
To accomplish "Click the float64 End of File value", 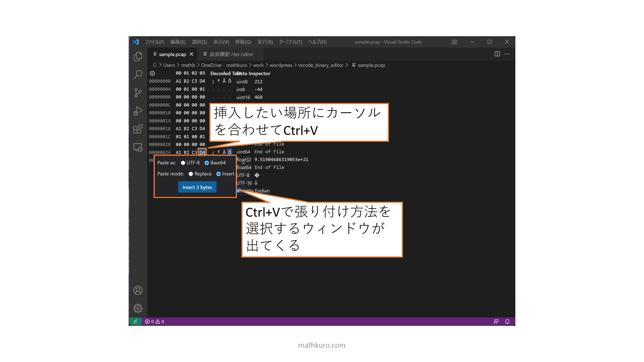I will pos(269,167).
